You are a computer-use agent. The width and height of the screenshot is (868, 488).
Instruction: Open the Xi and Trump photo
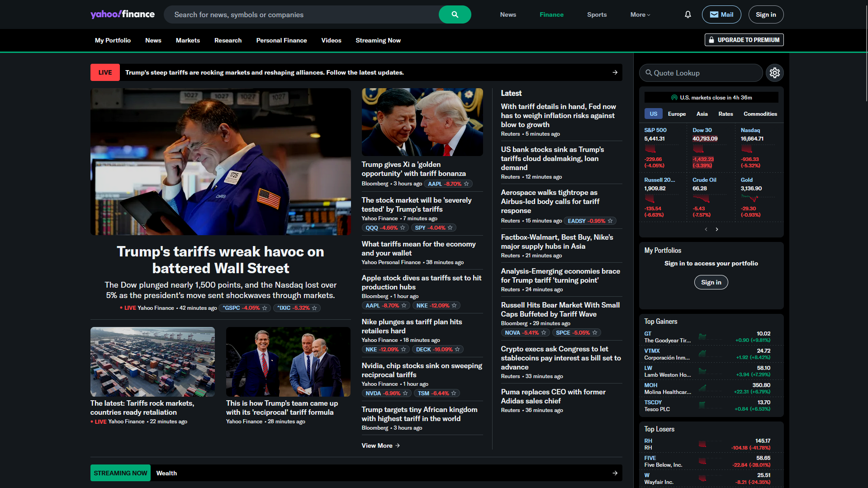tap(422, 122)
